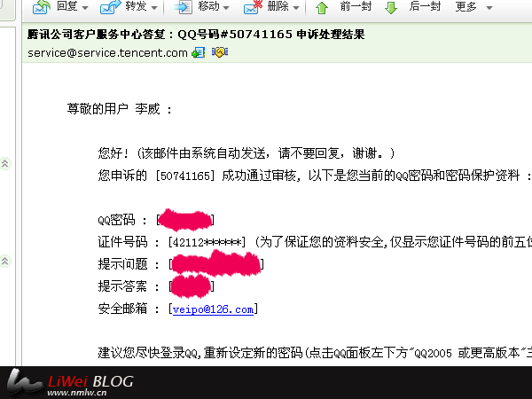Screen dimensions: 532x399
Task: Go to previous email (前一封)
Action: point(356,6)
